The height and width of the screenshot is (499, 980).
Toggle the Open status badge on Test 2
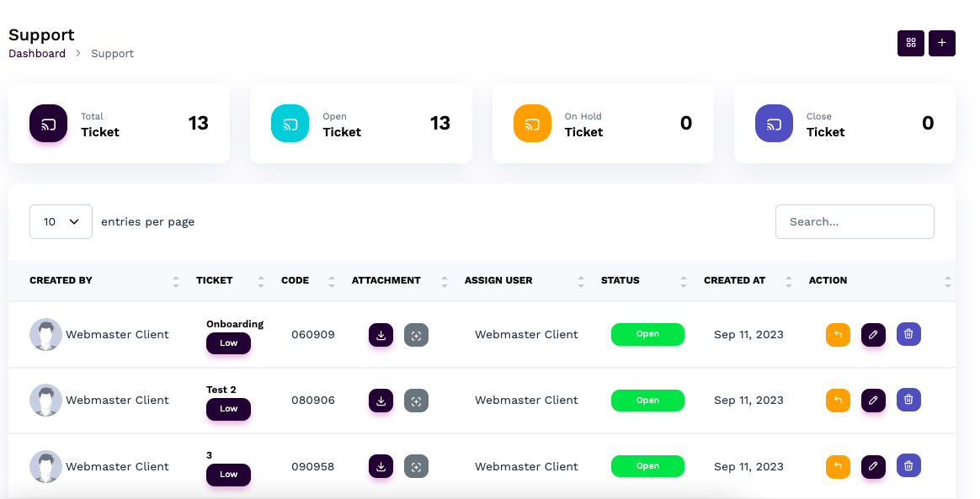point(647,401)
